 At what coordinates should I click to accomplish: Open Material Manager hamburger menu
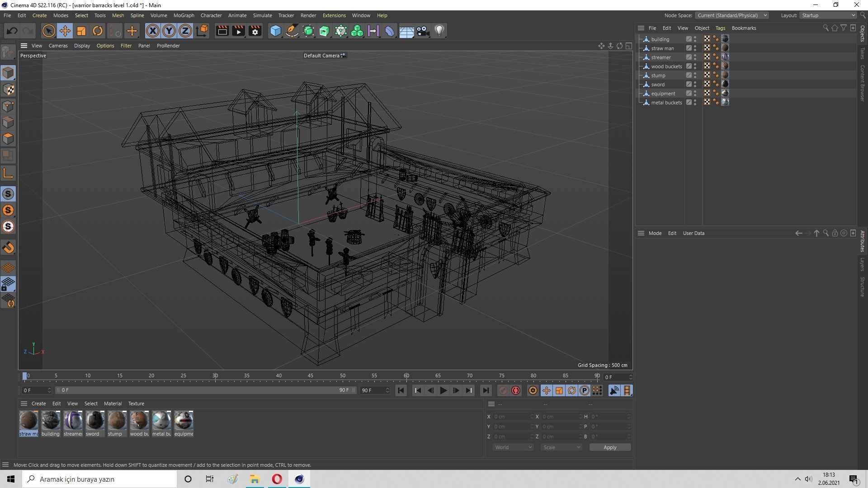[x=24, y=404]
